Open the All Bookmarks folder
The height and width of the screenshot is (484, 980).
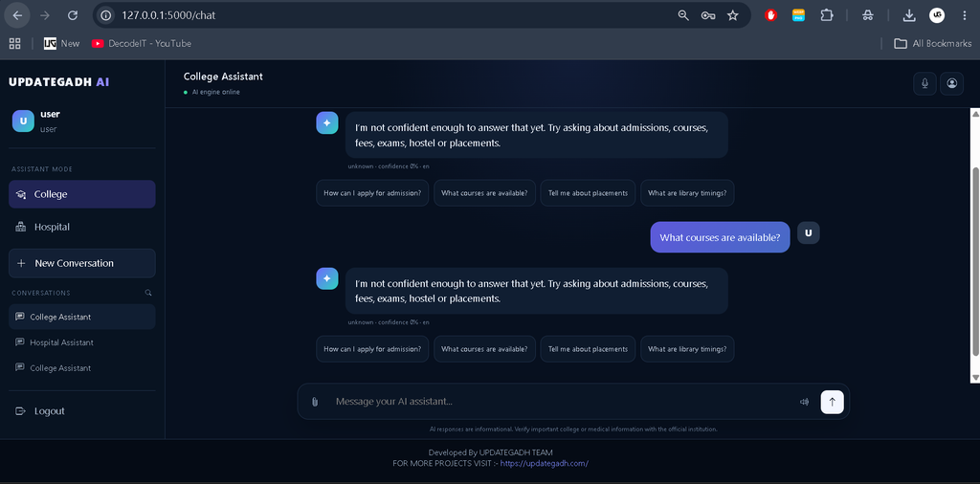pos(932,43)
